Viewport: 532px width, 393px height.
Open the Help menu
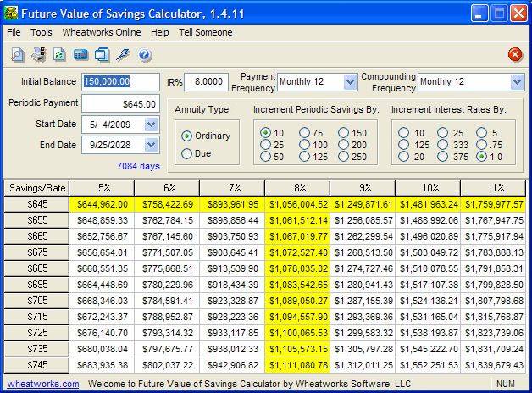pos(160,32)
